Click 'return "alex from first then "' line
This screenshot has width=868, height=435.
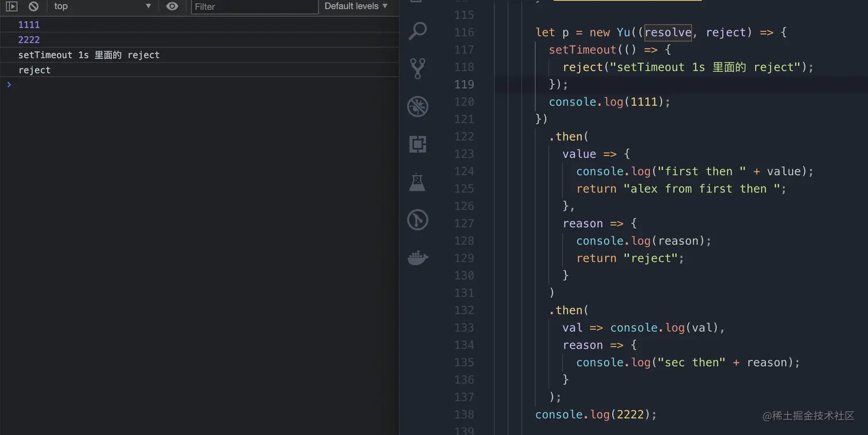[681, 189]
